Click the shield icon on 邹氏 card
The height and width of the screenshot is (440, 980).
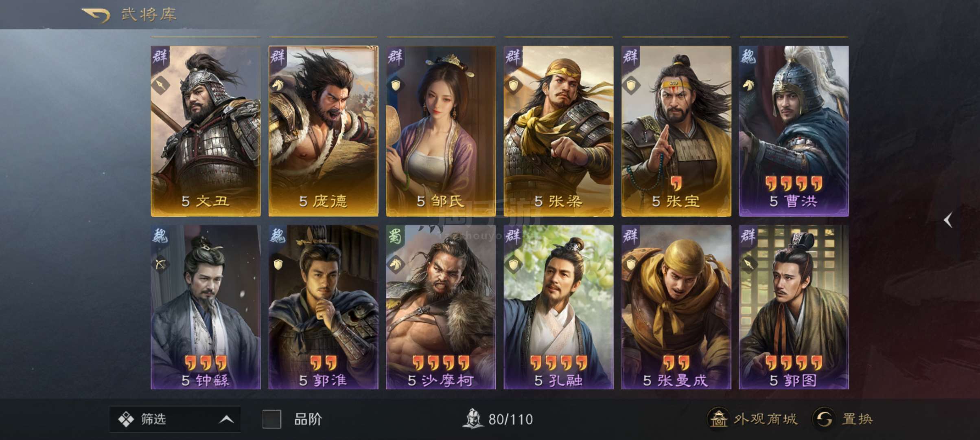click(396, 85)
